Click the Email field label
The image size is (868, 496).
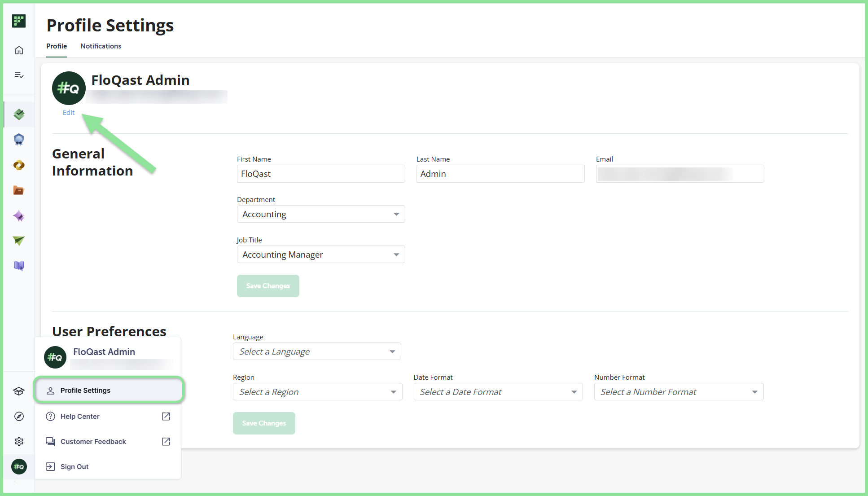[605, 159]
